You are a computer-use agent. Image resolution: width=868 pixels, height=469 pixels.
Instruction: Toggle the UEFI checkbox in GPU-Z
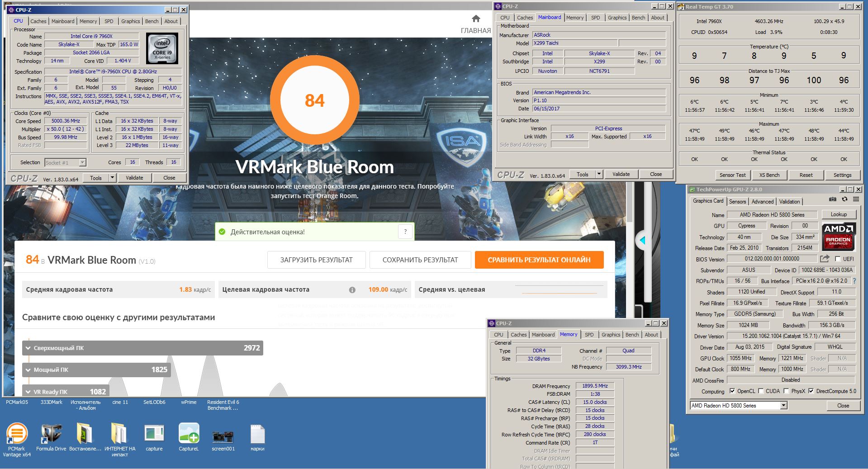coord(838,259)
